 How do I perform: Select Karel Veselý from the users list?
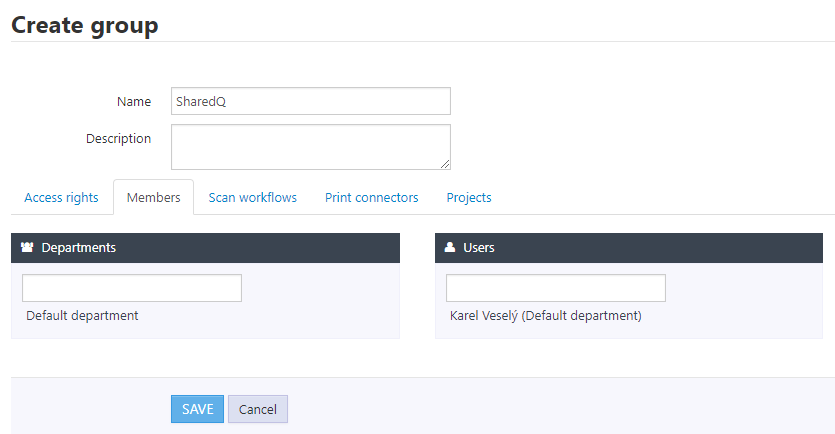tap(545, 316)
